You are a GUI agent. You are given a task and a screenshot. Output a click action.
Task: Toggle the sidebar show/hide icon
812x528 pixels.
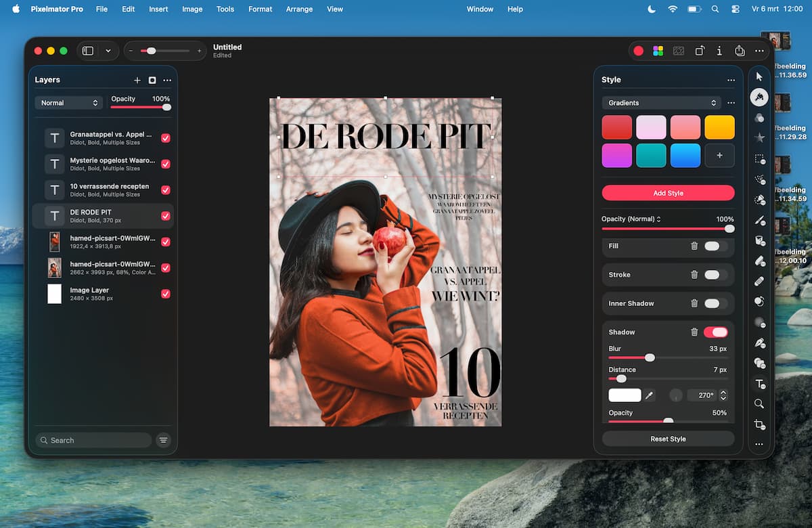tap(88, 51)
